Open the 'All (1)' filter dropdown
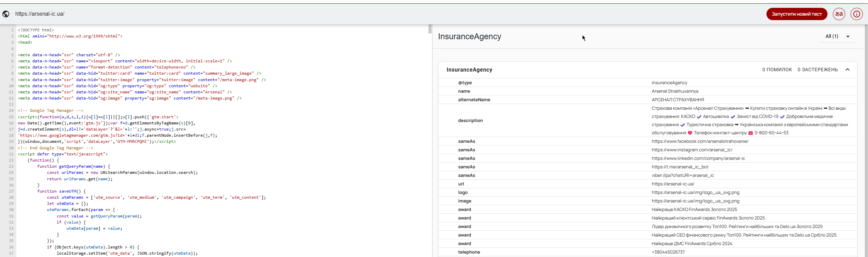 [838, 36]
